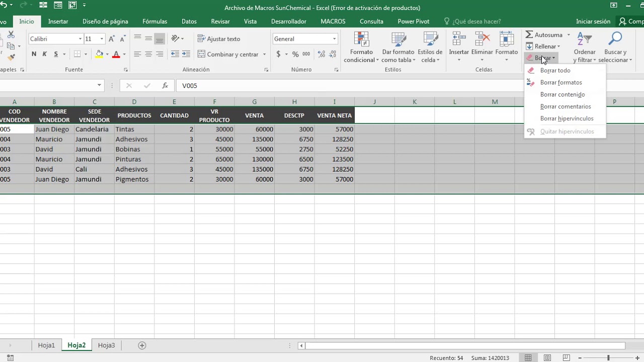Toggle Ajustar texto wrap

219,39
